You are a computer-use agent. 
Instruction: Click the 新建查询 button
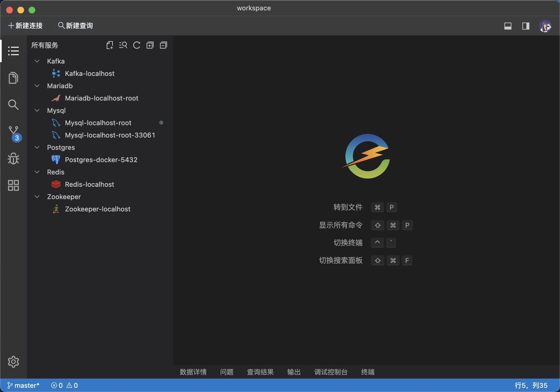tap(75, 26)
